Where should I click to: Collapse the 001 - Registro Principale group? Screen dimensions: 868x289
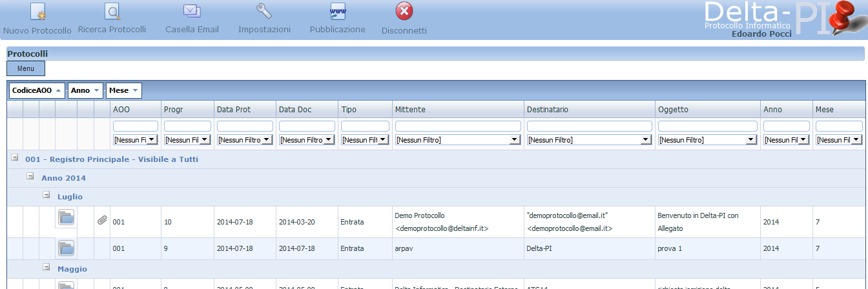tap(15, 157)
